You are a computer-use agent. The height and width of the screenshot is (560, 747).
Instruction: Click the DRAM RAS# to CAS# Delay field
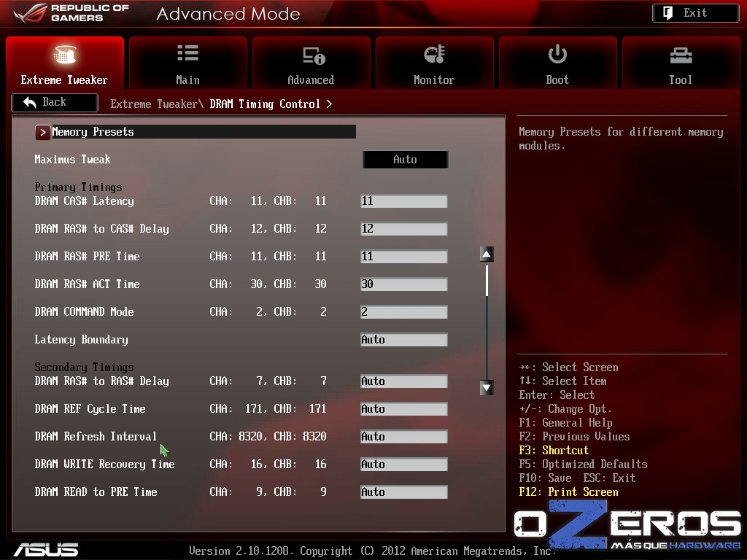click(x=404, y=228)
